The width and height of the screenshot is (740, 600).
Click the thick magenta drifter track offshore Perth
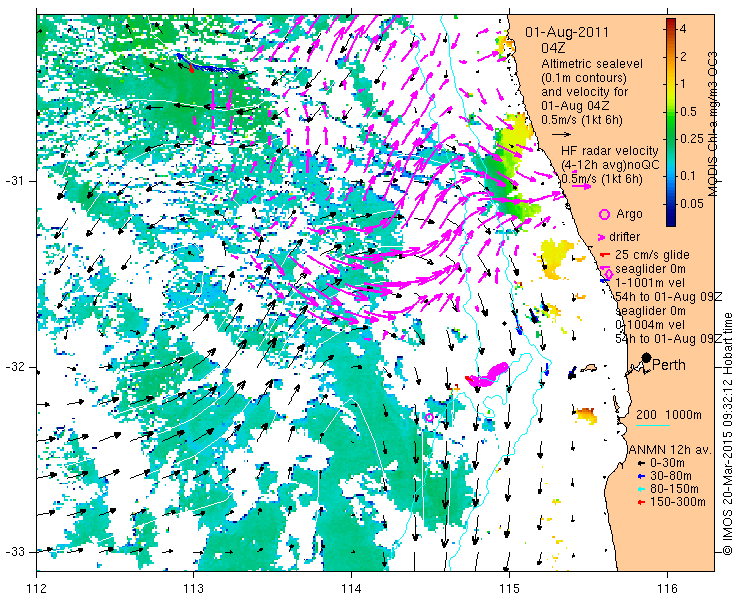(489, 374)
